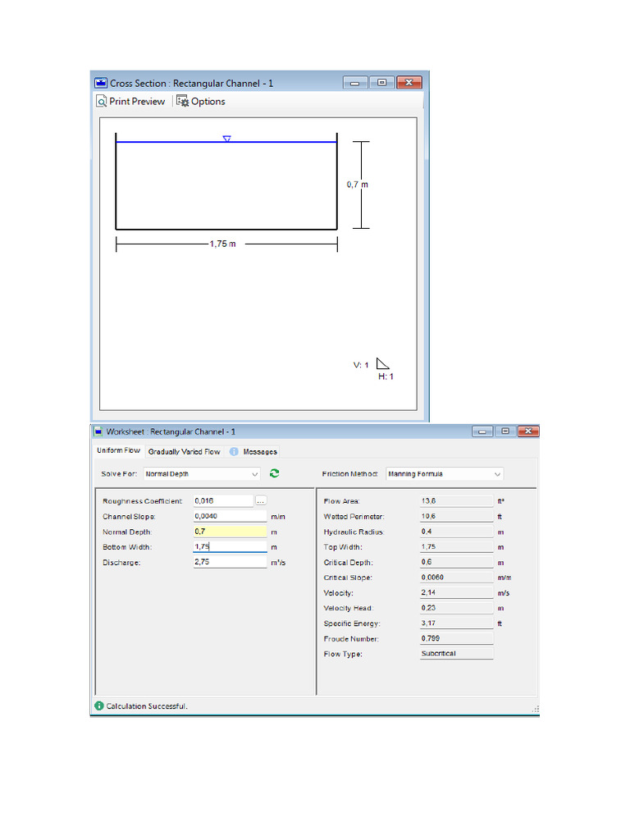630x840 pixels.
Task: Switch to the Uniform Flow tab
Action: (x=118, y=450)
